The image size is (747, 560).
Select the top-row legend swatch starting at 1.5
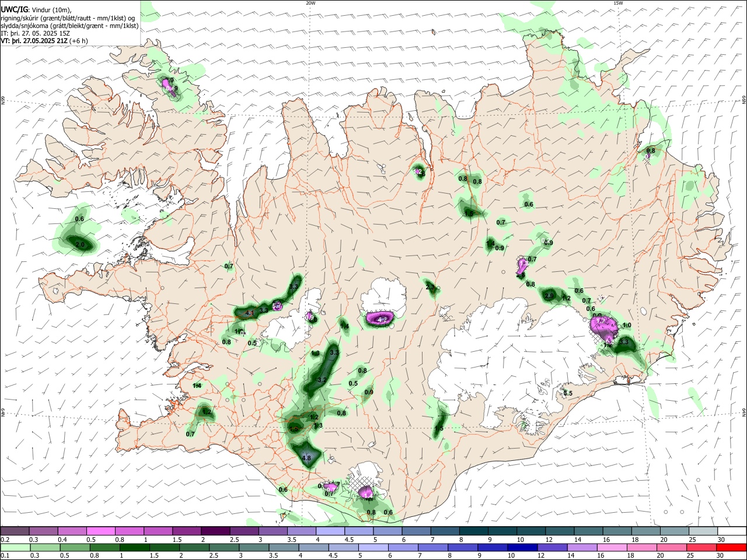click(x=186, y=531)
